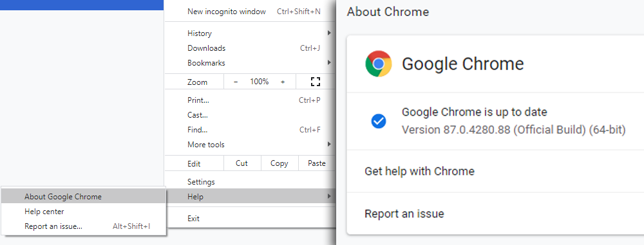
Task: Toggle fullscreen with the zoom row icon
Action: click(316, 82)
